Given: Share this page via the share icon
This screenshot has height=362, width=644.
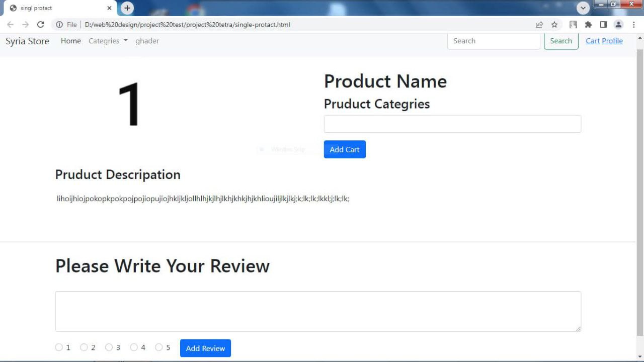Looking at the screenshot, I should click(x=539, y=25).
